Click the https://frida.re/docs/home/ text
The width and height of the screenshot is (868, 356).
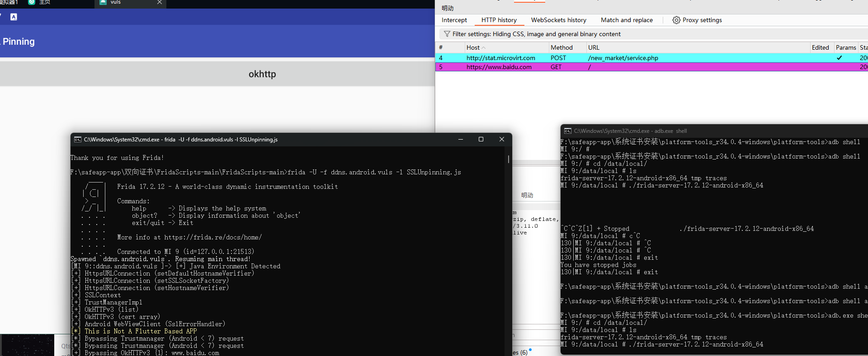pos(213,237)
